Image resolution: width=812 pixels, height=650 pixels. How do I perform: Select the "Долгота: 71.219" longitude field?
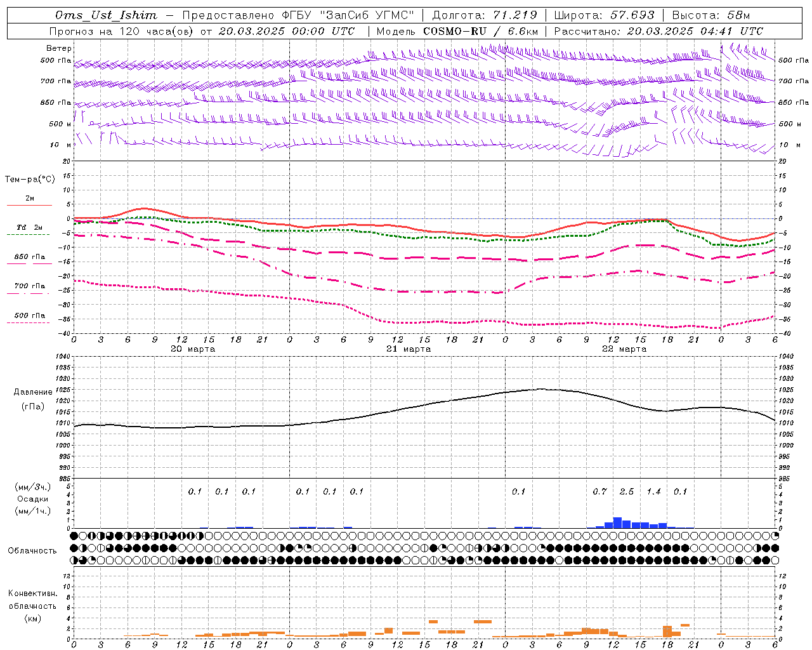pyautogui.click(x=485, y=15)
